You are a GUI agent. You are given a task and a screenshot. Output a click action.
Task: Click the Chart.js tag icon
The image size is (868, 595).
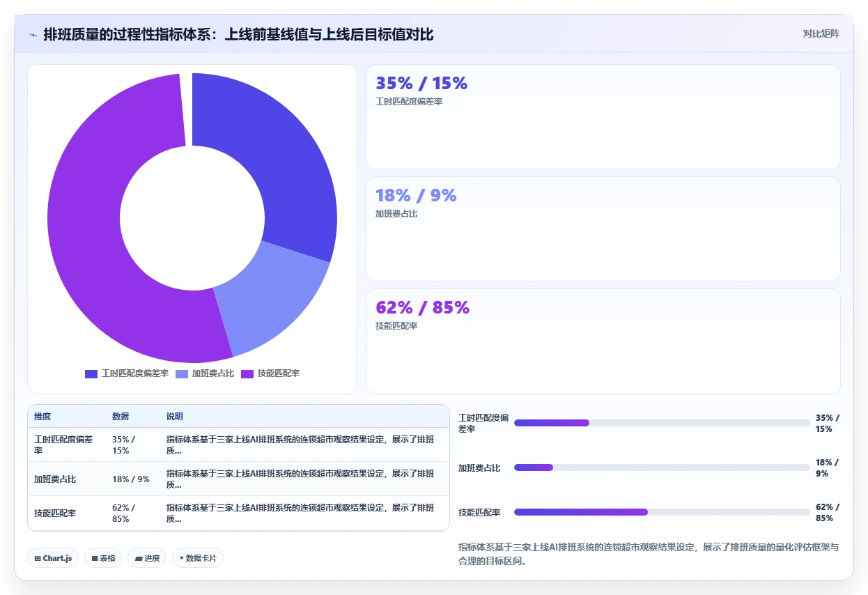38,558
